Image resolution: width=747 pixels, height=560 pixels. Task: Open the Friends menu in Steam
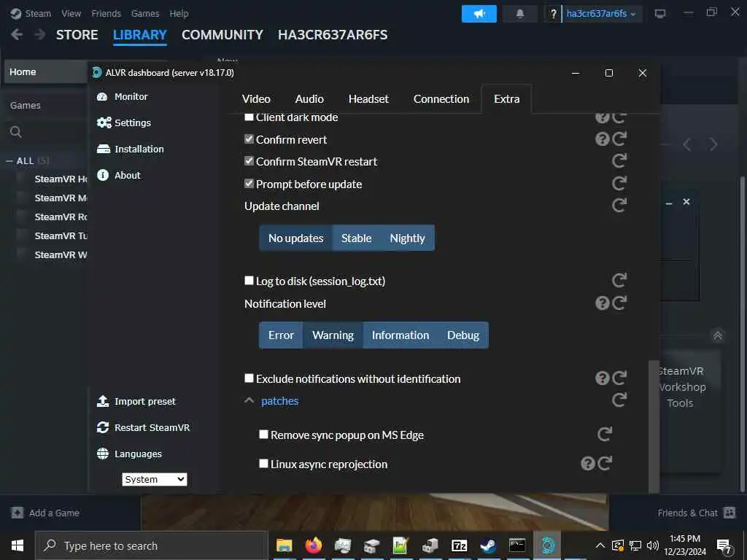(x=106, y=13)
